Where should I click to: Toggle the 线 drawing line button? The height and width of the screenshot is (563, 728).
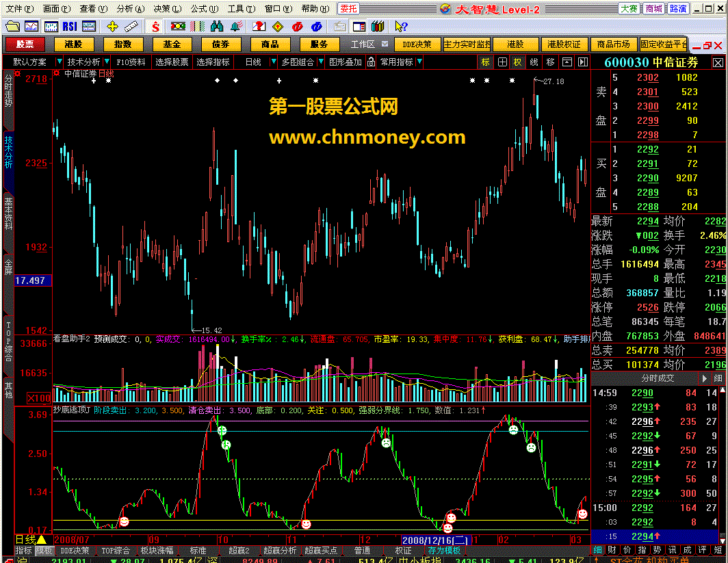[x=534, y=62]
